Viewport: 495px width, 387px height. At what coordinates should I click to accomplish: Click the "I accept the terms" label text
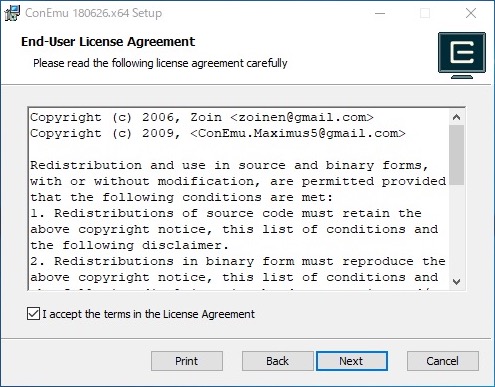148,314
